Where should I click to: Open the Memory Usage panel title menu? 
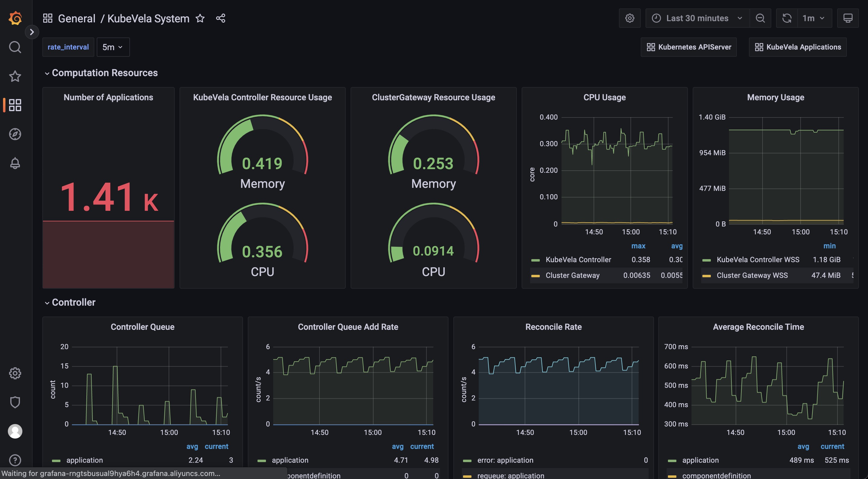point(775,97)
